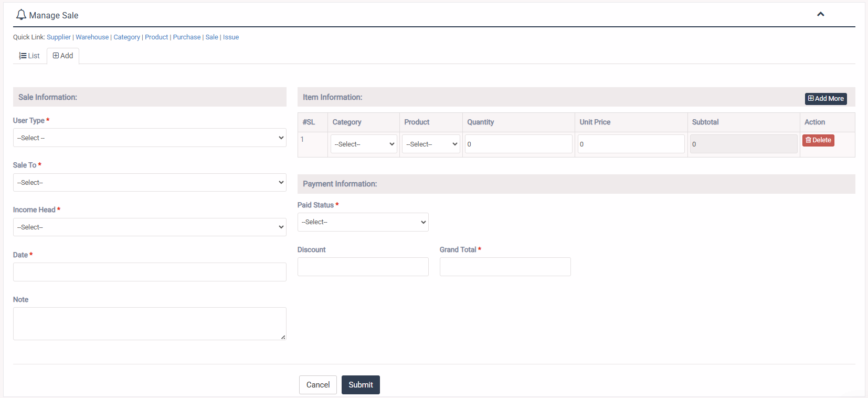Screen dimensions: 868x398
Task: Click inside the Note text area
Action: click(x=150, y=323)
